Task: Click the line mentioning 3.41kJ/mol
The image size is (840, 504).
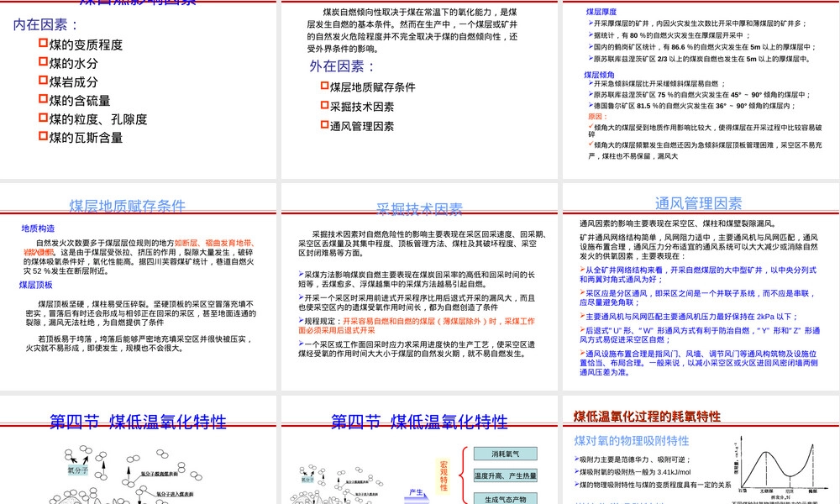Action: tap(633, 472)
